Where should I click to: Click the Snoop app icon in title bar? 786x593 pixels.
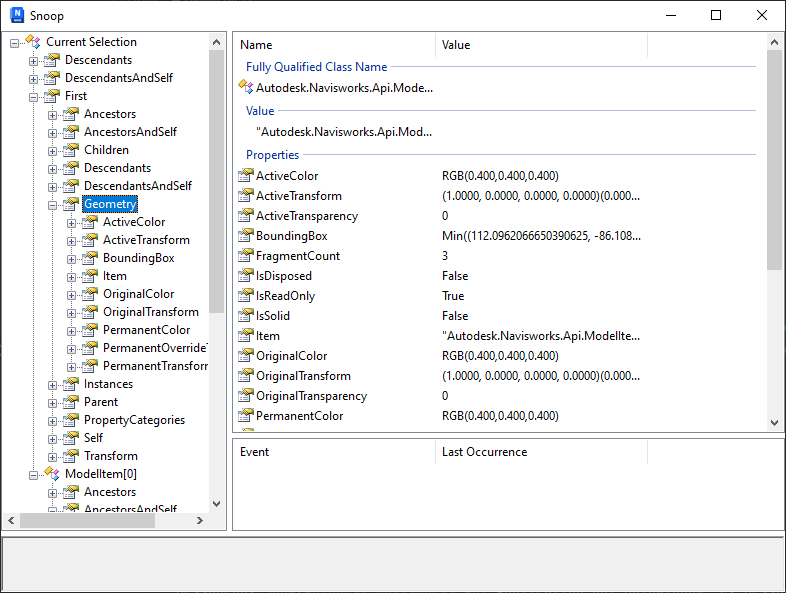point(17,15)
